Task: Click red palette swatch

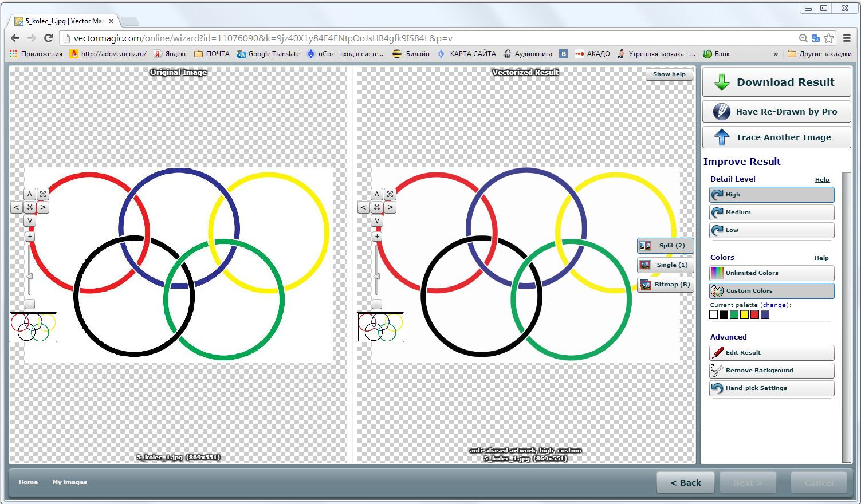Action: (x=754, y=315)
